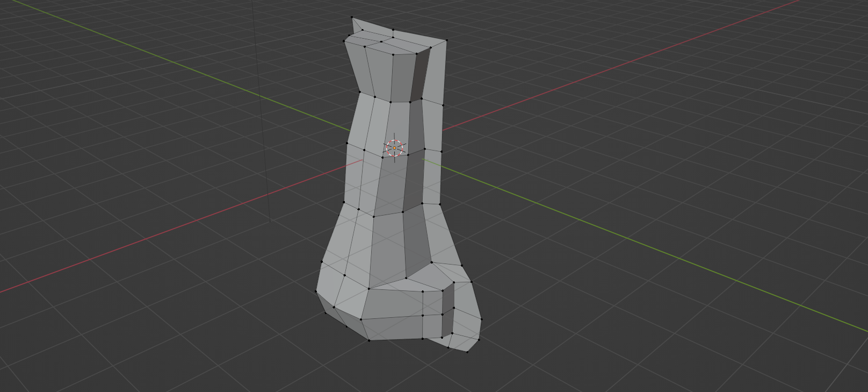Select the bottommost vertex at the mesh base
868x392 pixels.
[467, 352]
